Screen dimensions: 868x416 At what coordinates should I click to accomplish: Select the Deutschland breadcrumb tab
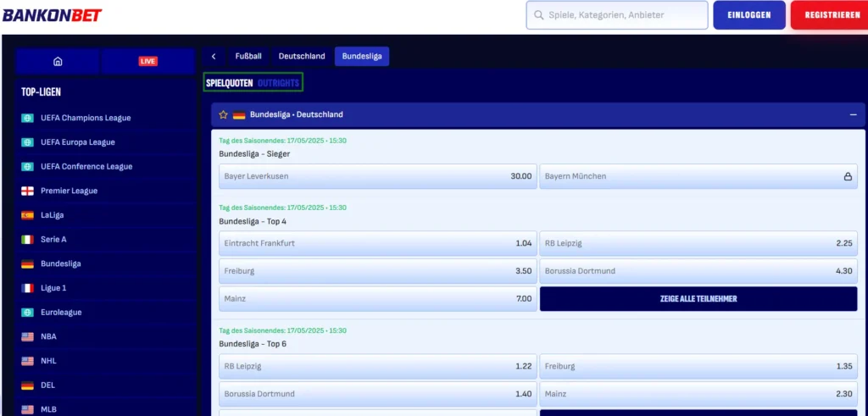[x=302, y=57]
